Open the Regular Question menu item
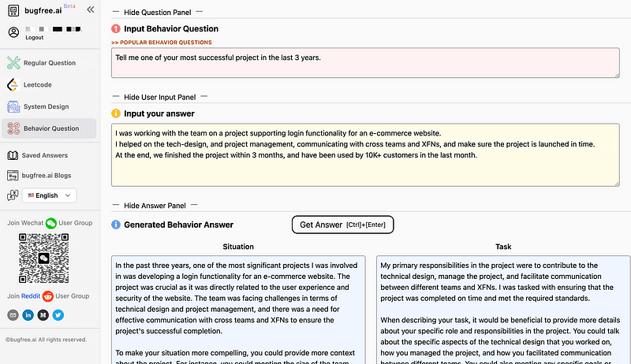The height and width of the screenshot is (364, 631). (49, 63)
